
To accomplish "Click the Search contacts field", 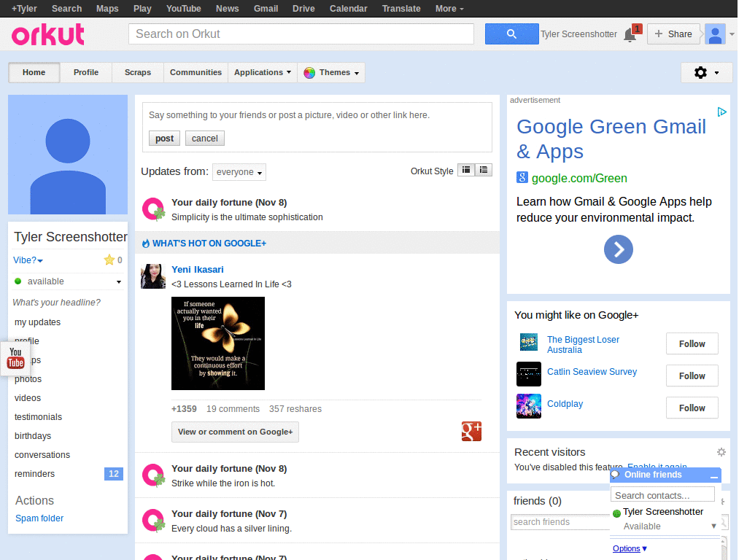I will (x=662, y=495).
